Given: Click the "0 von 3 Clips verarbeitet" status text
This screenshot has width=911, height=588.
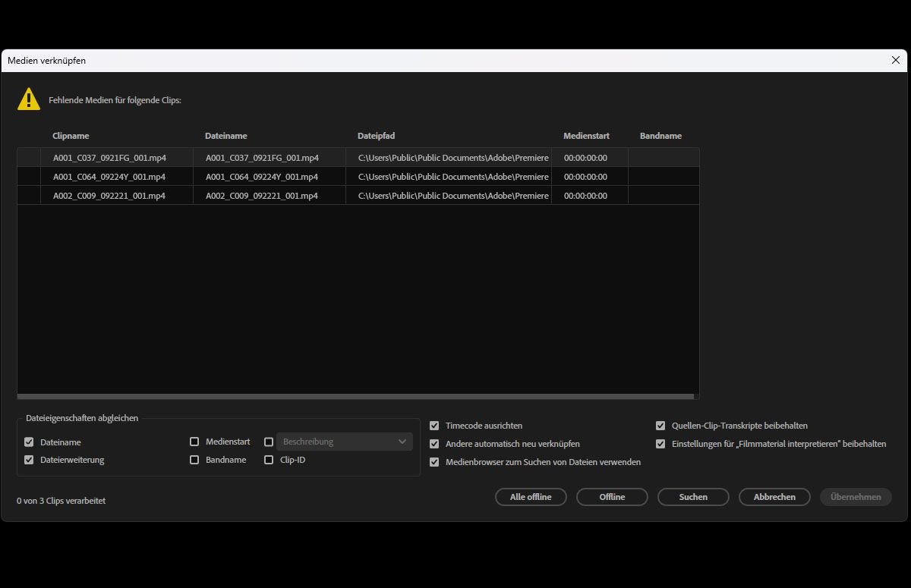Looking at the screenshot, I should tap(61, 501).
